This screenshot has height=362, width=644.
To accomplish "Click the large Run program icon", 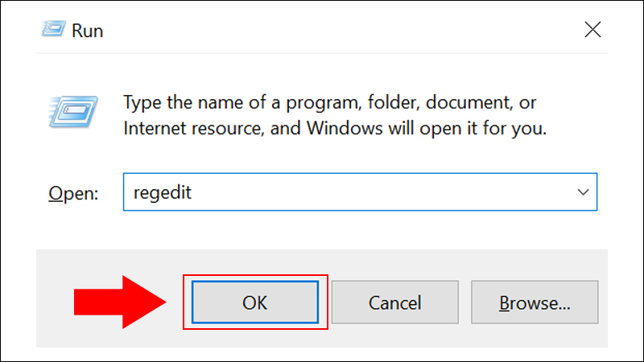I will (73, 111).
